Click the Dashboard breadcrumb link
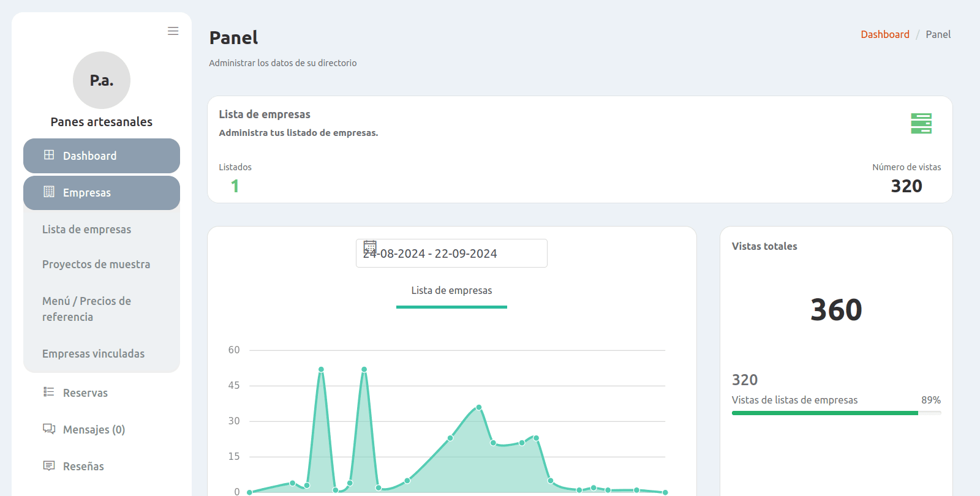Image resolution: width=980 pixels, height=496 pixels. (x=885, y=34)
